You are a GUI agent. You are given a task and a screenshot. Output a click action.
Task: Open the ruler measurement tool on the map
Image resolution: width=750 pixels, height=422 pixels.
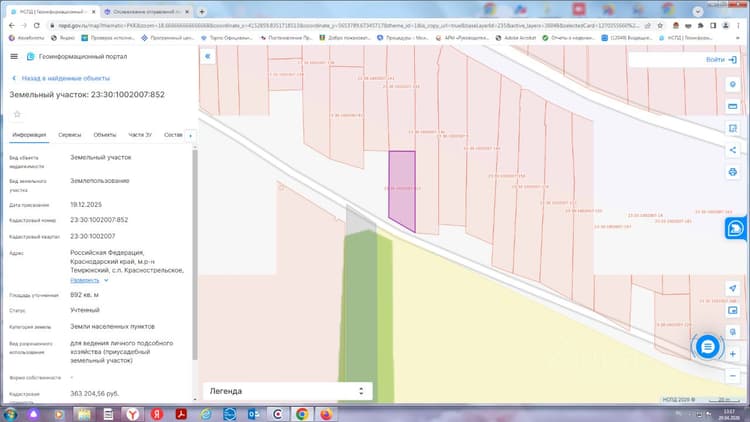pos(732,106)
